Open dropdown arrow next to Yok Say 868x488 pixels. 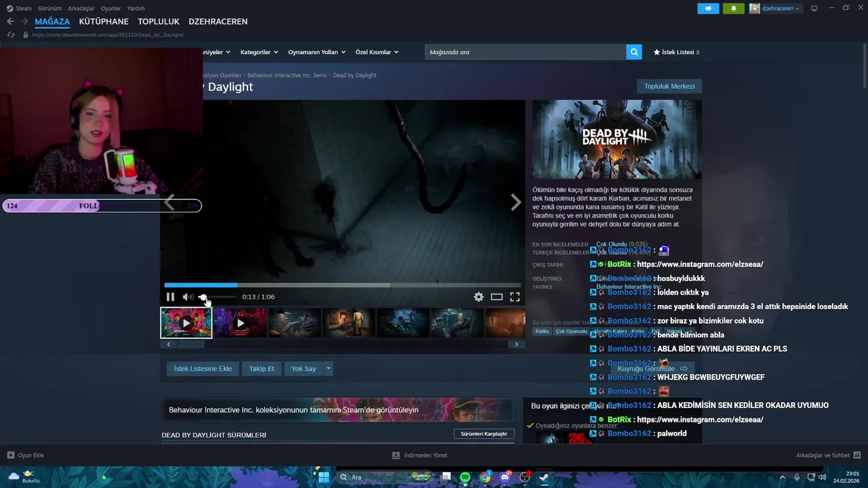tap(328, 369)
